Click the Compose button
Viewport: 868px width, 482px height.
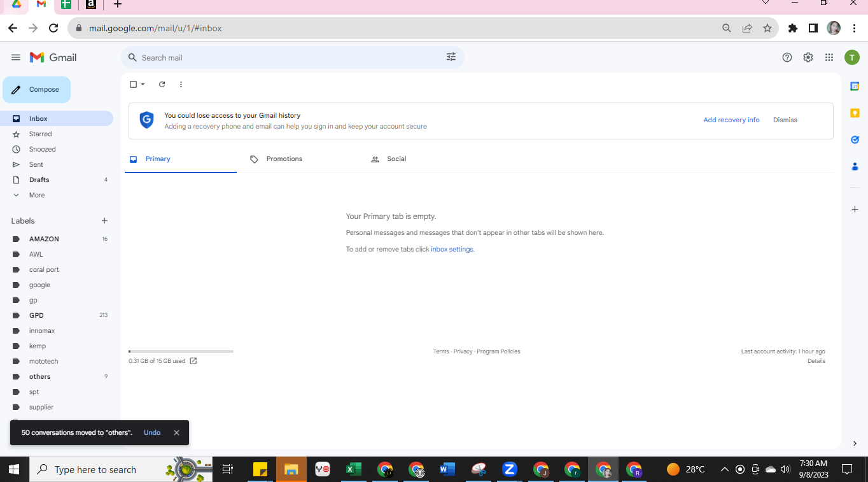[36, 90]
